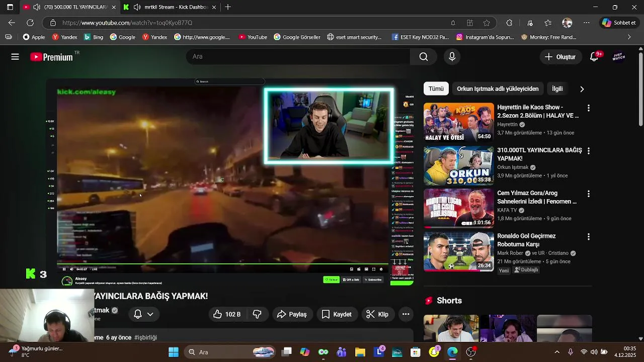The image size is (644, 362).
Task: Open Windows Start menu
Action: 174,352
